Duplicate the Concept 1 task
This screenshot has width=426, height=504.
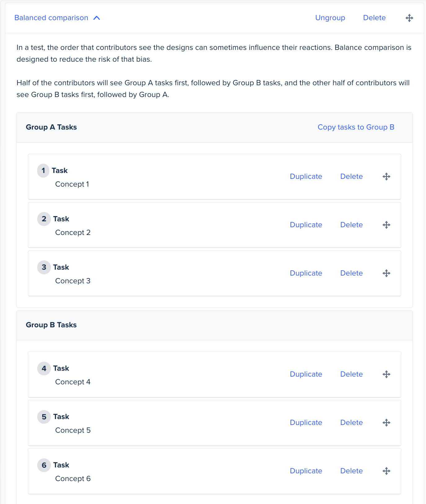point(306,177)
